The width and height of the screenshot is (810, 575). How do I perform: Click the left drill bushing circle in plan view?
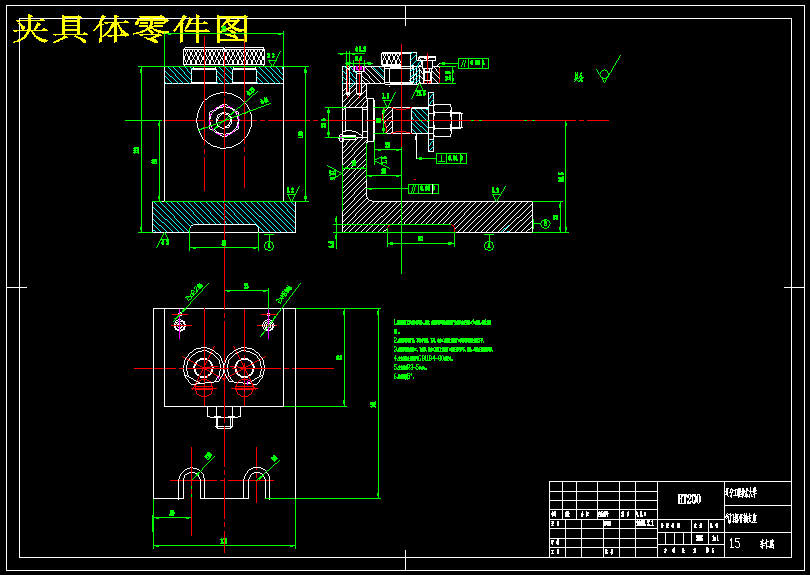pyautogui.click(x=204, y=368)
